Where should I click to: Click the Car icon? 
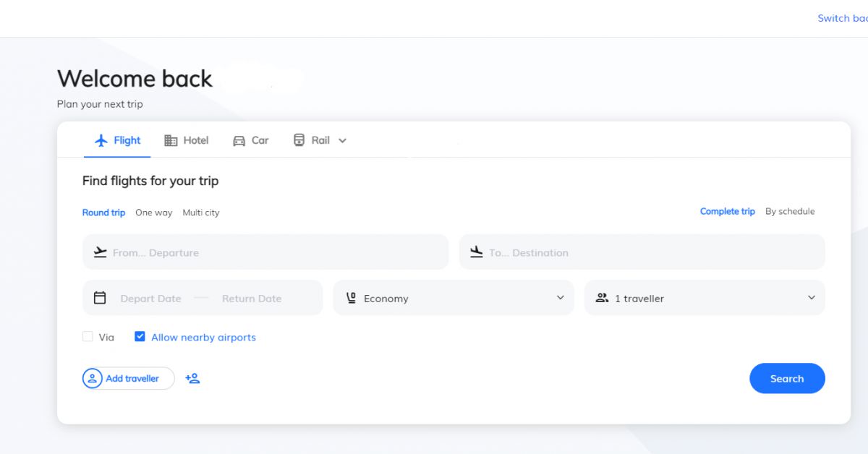[x=239, y=141]
